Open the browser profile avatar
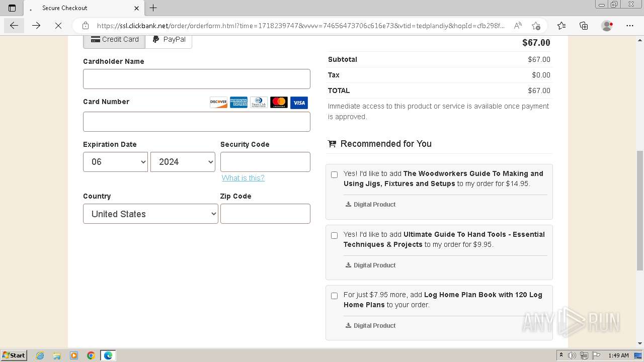644x362 pixels. (607, 26)
